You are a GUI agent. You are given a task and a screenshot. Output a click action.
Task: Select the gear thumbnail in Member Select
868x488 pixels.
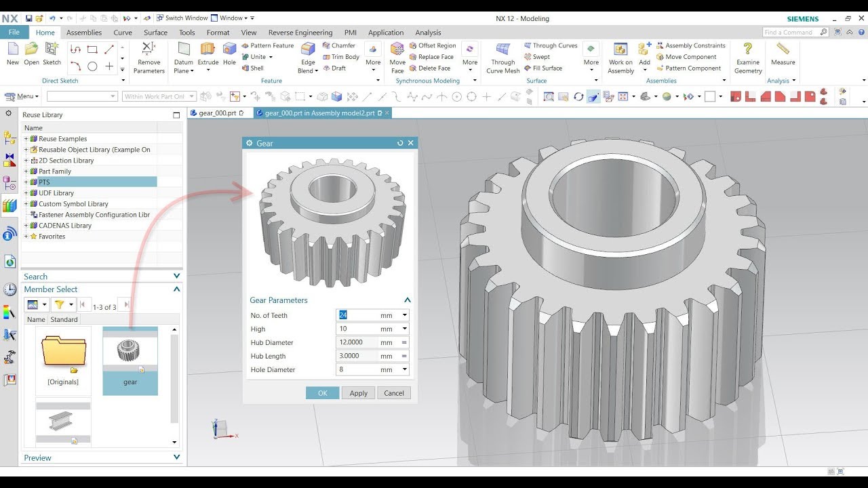pos(130,352)
